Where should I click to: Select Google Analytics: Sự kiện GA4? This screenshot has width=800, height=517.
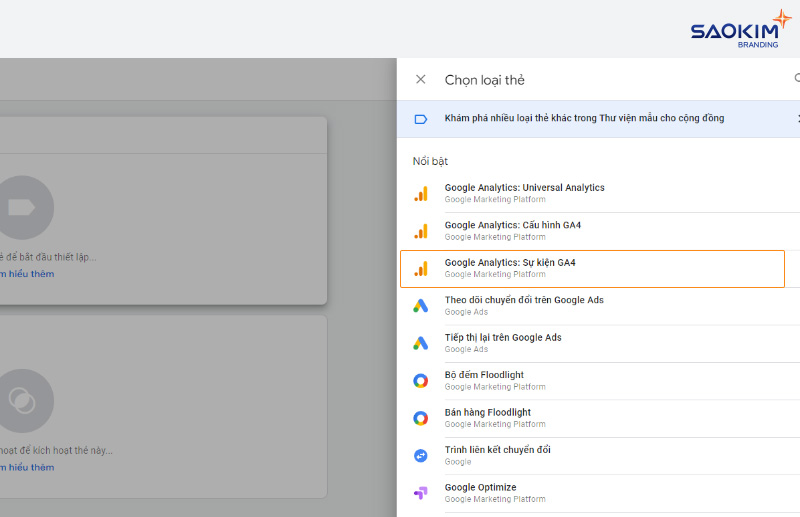(592, 268)
